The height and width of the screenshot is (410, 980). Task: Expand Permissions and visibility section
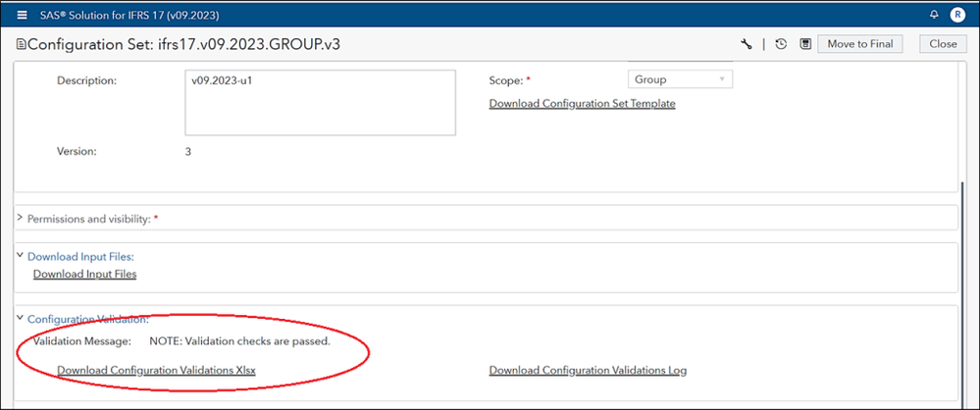pyautogui.click(x=21, y=218)
